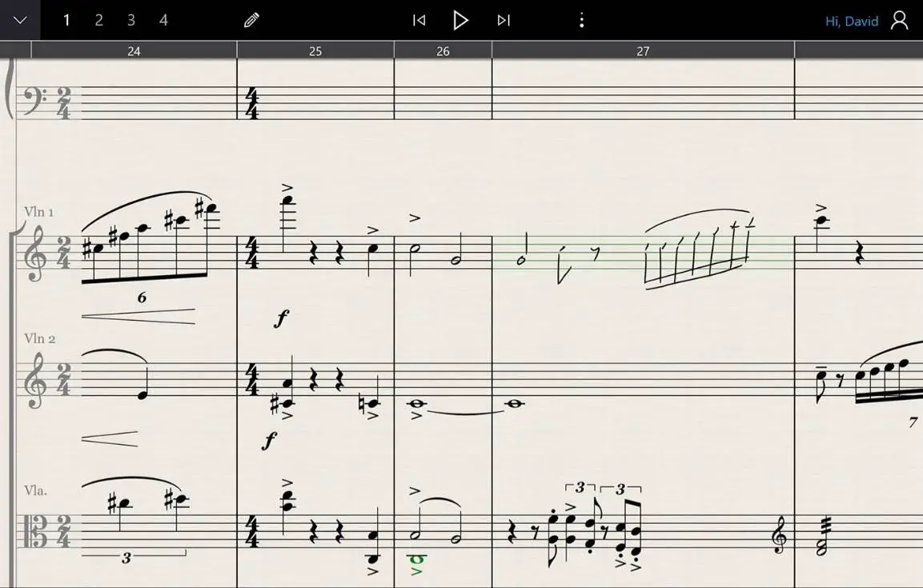Jump to bar 24 in the ruler
The height and width of the screenshot is (588, 923).
tap(134, 51)
